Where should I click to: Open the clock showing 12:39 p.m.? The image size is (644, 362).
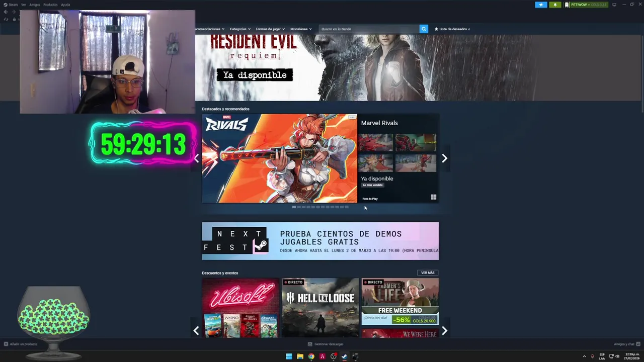[x=632, y=356]
